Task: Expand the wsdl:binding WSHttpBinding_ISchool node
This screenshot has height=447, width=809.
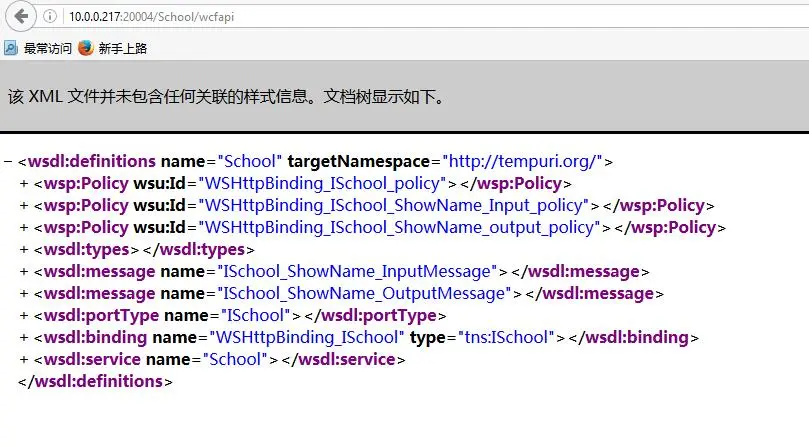Action: click(x=24, y=338)
